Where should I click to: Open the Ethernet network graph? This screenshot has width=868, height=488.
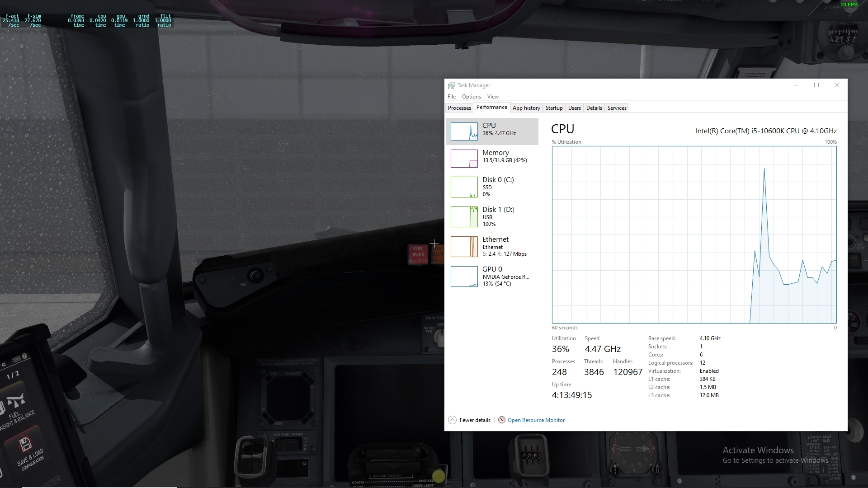(464, 247)
